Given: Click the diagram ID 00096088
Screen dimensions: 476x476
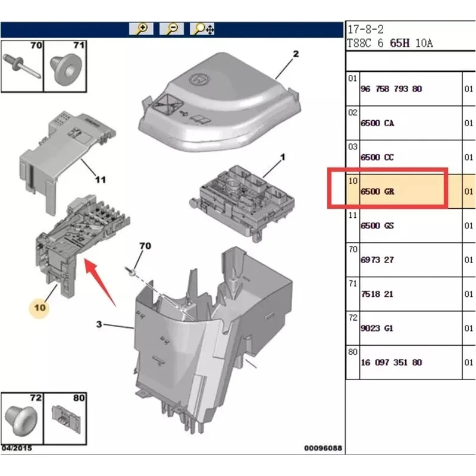Looking at the screenshot, I should point(323,448).
